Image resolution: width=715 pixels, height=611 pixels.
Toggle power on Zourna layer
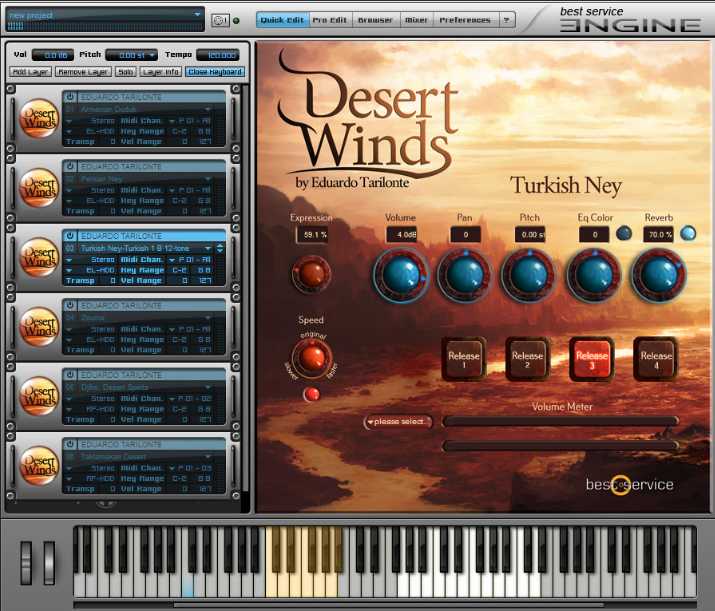[70, 305]
